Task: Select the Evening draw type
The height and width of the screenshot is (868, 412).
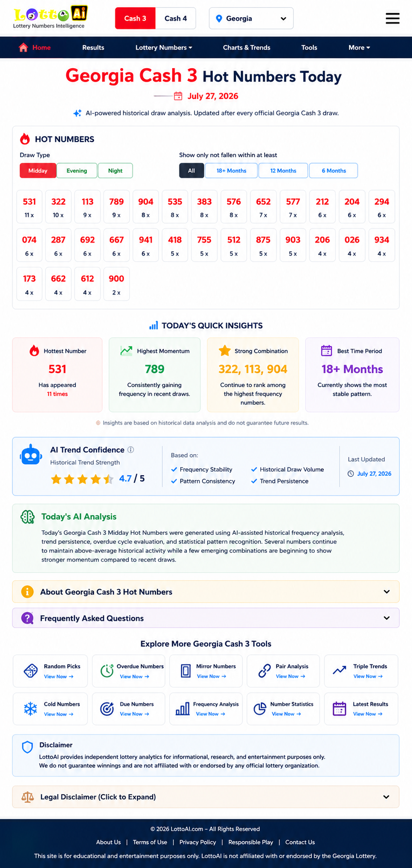Action: point(77,171)
